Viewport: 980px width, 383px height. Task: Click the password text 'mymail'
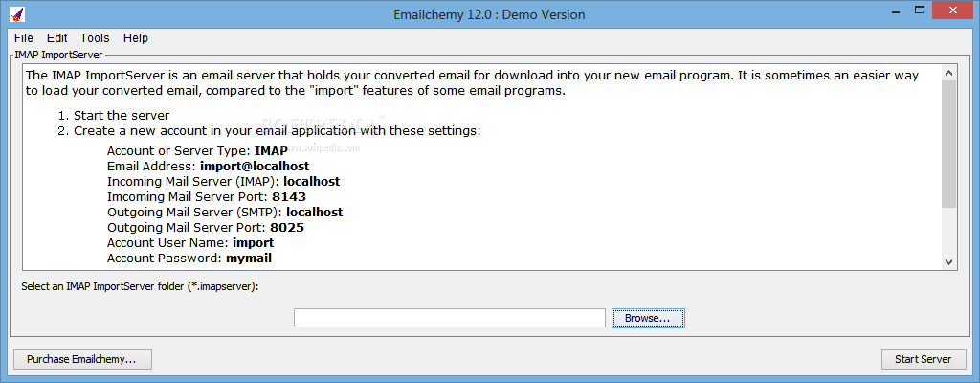(249, 258)
